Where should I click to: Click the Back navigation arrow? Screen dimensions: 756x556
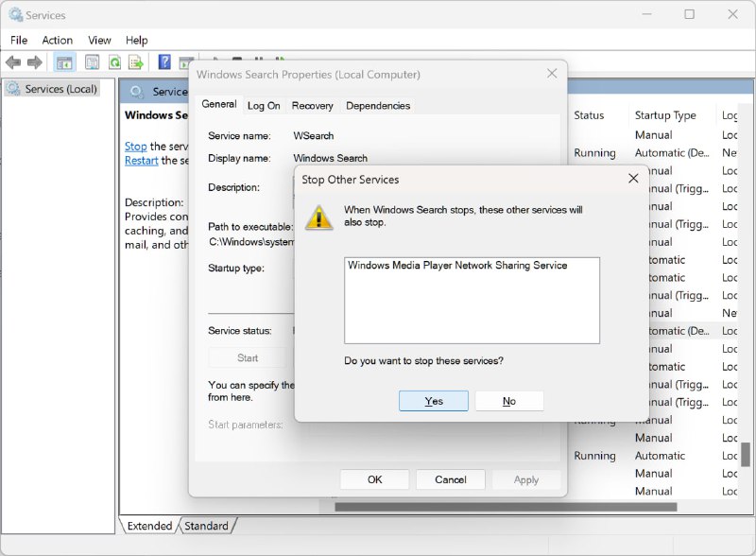(12, 61)
